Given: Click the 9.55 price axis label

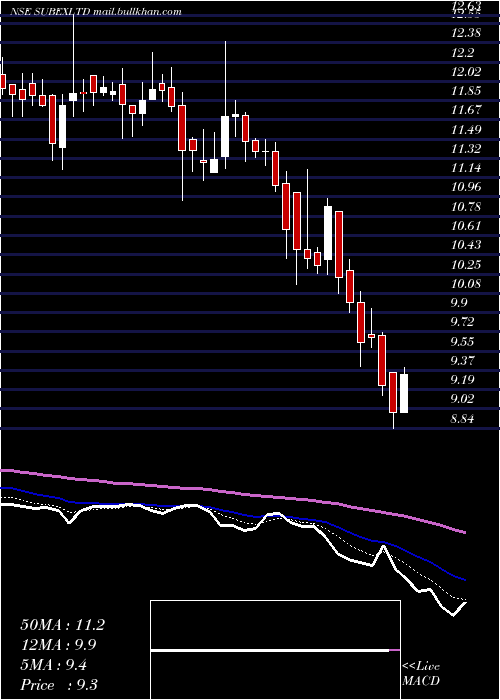Looking at the screenshot, I should coord(462,342).
